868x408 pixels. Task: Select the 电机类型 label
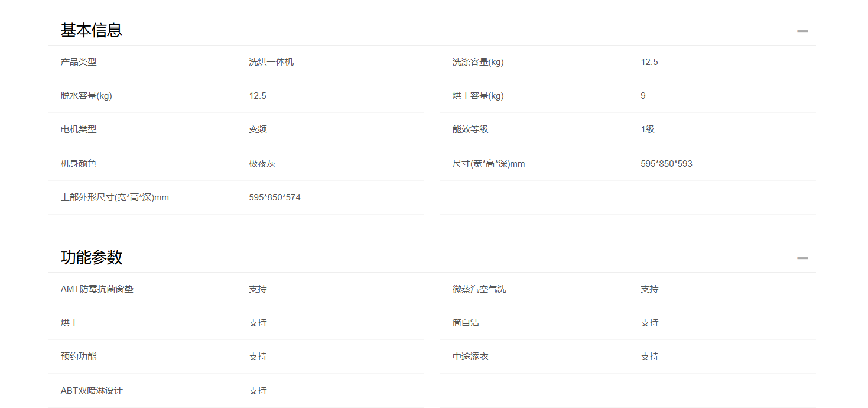79,129
